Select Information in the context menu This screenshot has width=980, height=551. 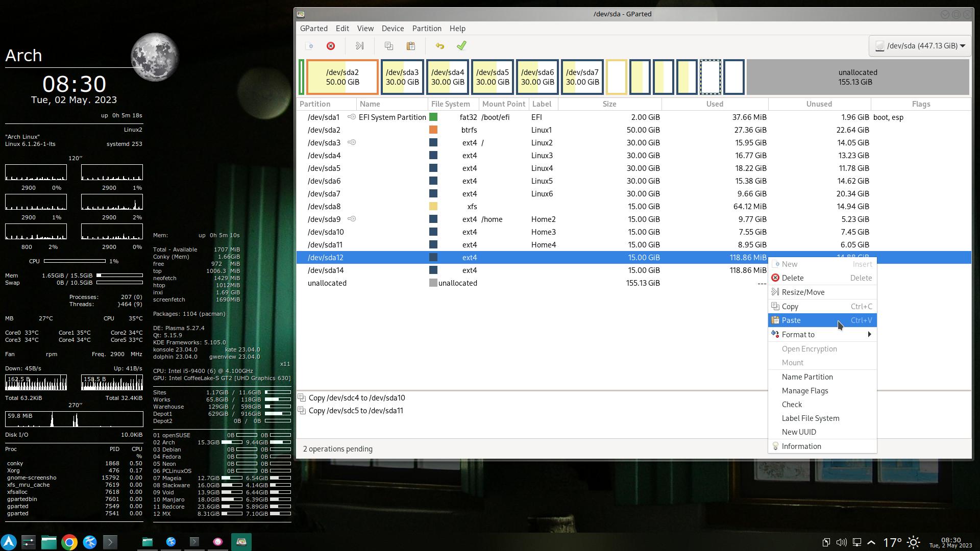[801, 446]
